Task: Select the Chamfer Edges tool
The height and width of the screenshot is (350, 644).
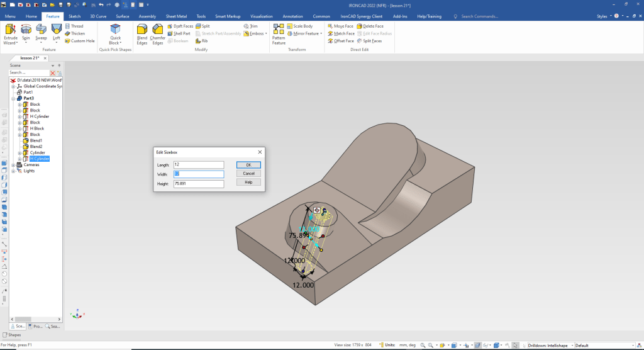Action: click(157, 30)
